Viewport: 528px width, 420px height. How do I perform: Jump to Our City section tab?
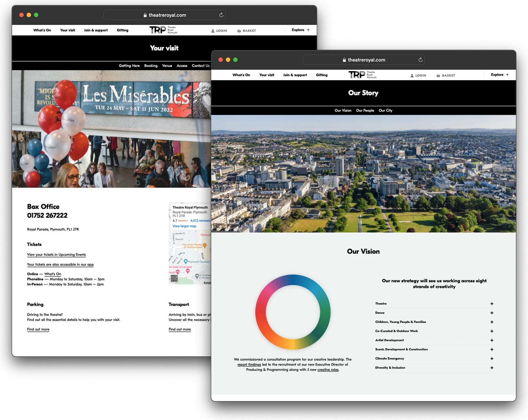(385, 110)
